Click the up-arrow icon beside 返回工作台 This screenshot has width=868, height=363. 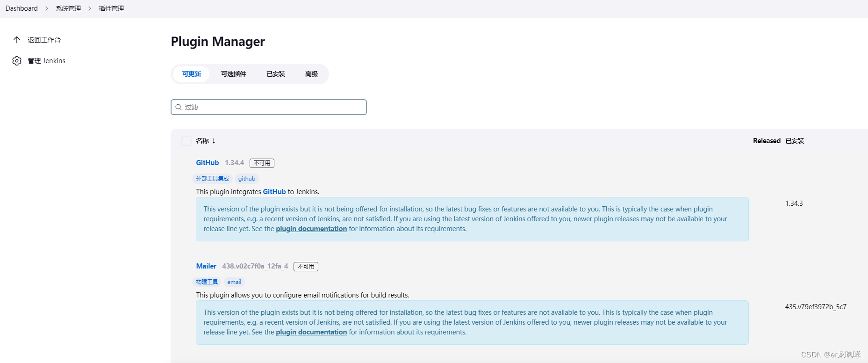point(17,40)
